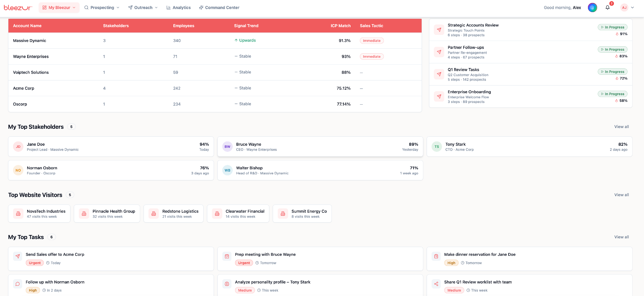View all top website visitors

coord(622,195)
